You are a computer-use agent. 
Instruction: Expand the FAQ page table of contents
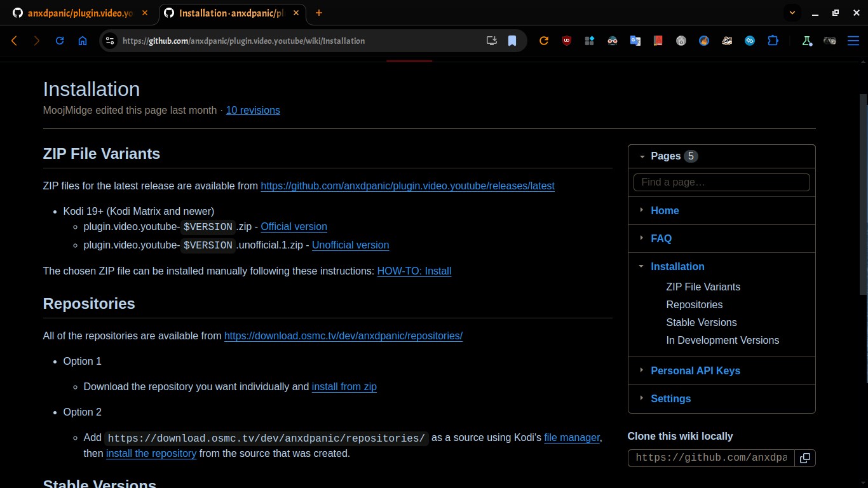pyautogui.click(x=642, y=238)
